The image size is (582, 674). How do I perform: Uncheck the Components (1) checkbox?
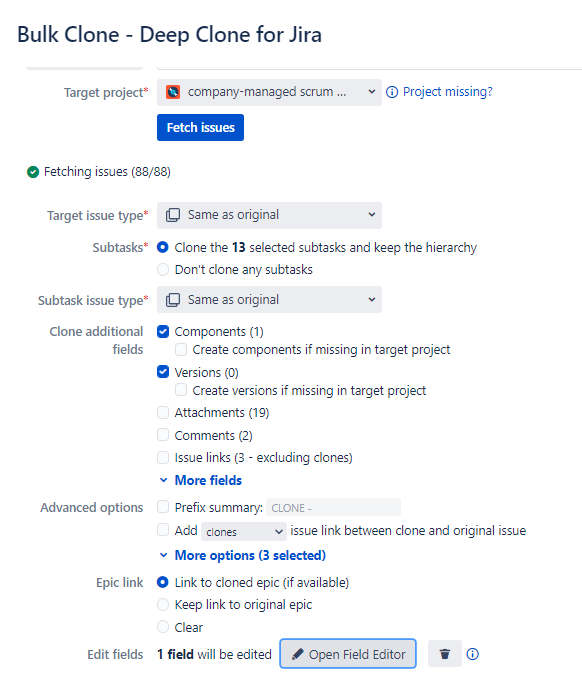click(x=163, y=331)
